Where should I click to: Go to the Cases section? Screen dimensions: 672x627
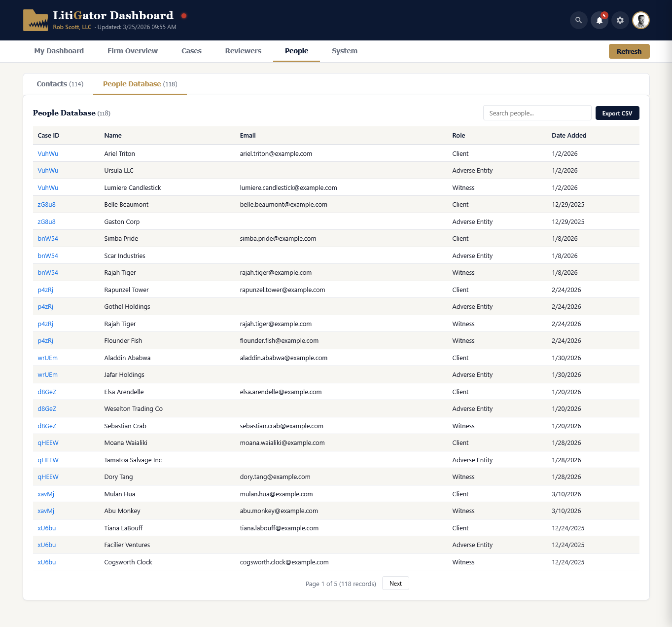[191, 51]
